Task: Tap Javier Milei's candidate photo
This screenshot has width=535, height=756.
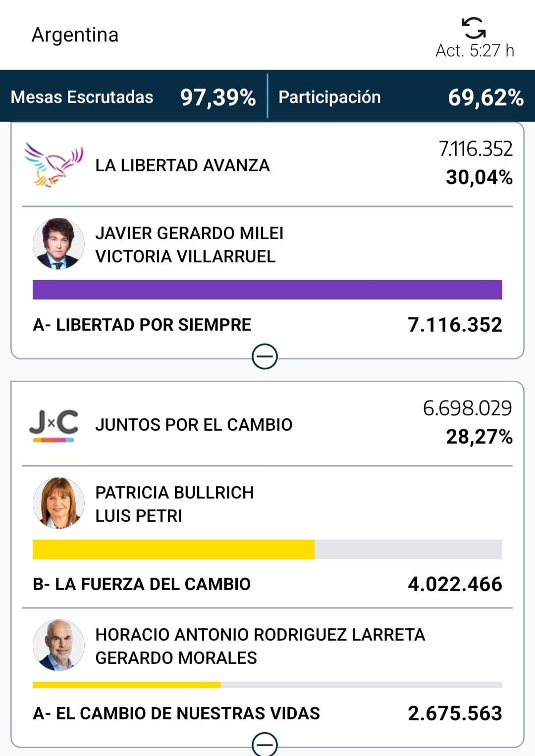Action: [x=58, y=244]
